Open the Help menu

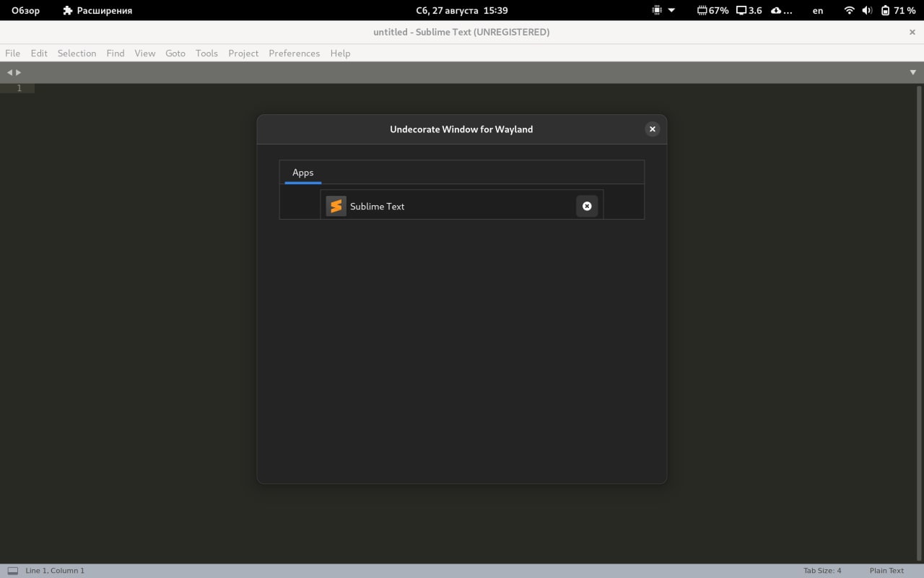(x=340, y=53)
